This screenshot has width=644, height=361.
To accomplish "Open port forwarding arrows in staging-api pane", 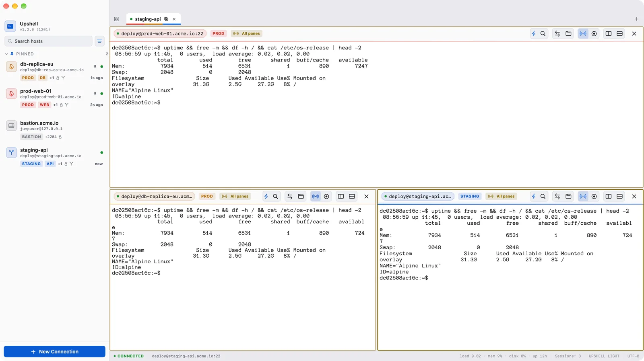I will 557,197.
